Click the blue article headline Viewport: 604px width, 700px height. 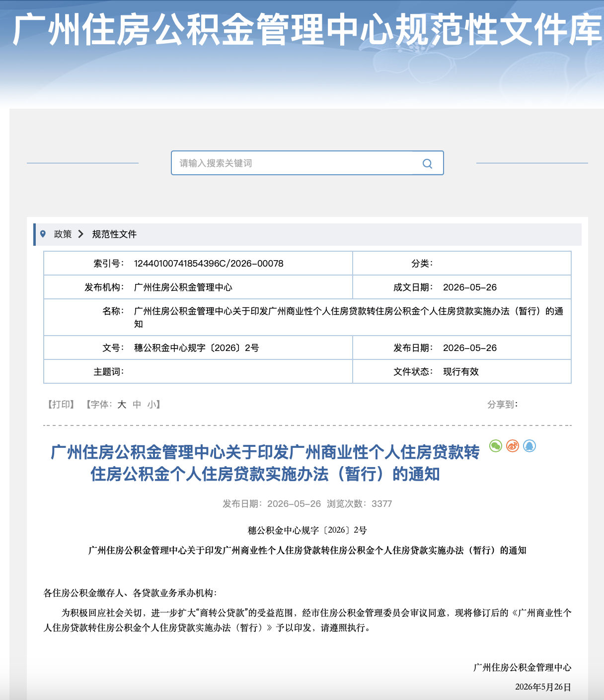(x=265, y=463)
